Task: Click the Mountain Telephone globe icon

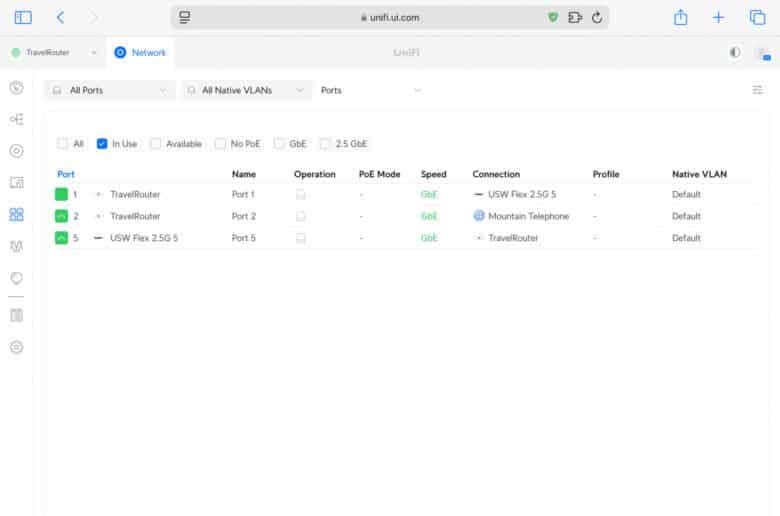Action: pos(479,215)
